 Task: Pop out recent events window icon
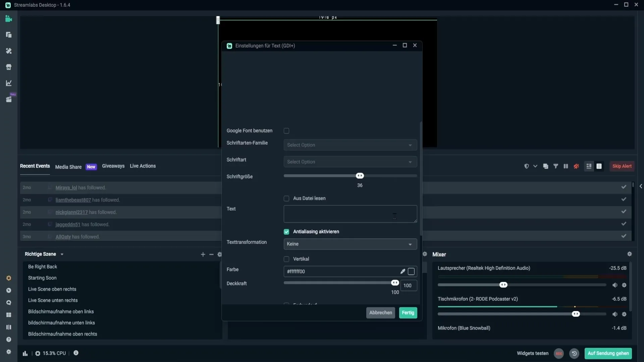546,166
